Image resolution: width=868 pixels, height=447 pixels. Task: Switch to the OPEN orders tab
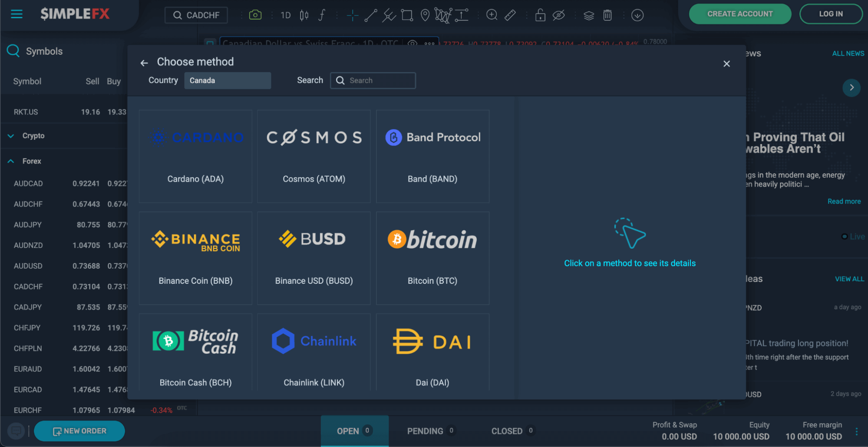click(355, 431)
